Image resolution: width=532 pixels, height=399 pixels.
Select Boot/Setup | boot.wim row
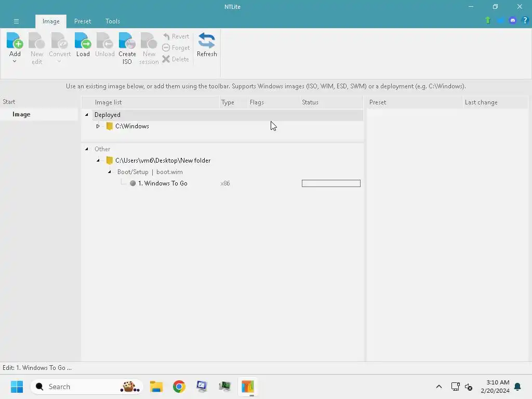[150, 172]
